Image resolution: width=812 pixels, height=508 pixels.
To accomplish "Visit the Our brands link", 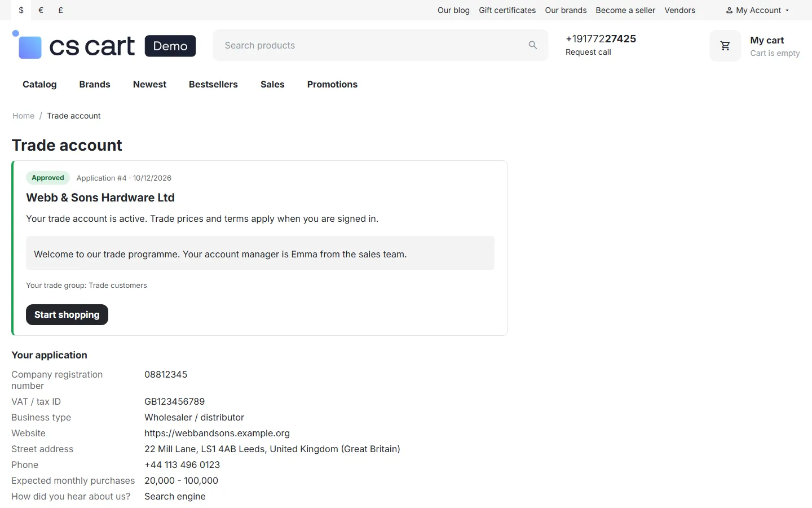I will click(566, 10).
